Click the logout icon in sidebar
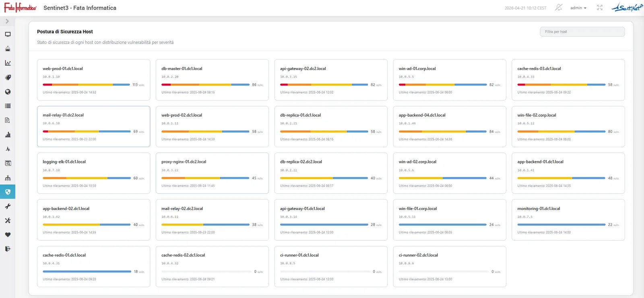The height and width of the screenshot is (298, 644). (8, 249)
